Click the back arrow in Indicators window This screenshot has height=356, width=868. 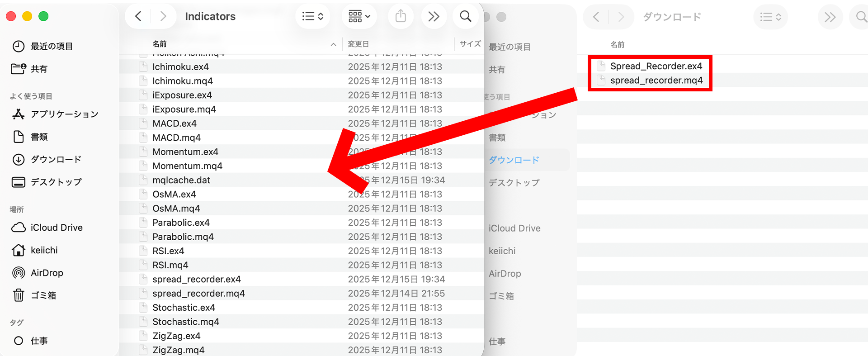click(138, 17)
